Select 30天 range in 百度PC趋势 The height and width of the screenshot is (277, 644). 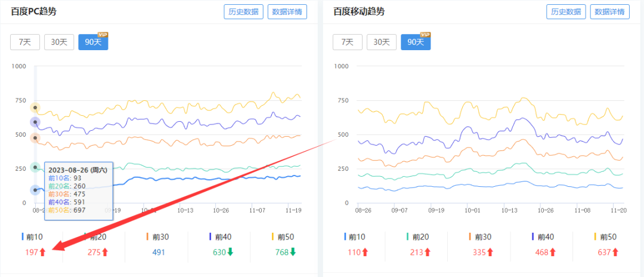[59, 42]
